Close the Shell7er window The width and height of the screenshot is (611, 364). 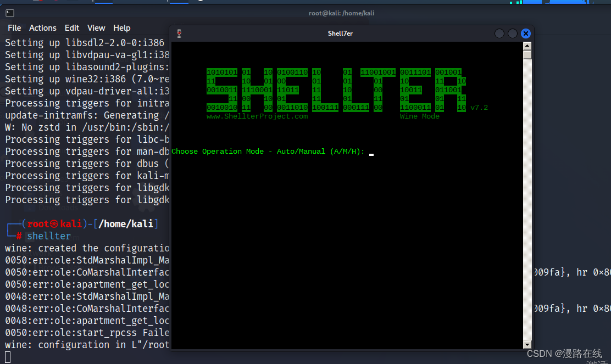(526, 33)
